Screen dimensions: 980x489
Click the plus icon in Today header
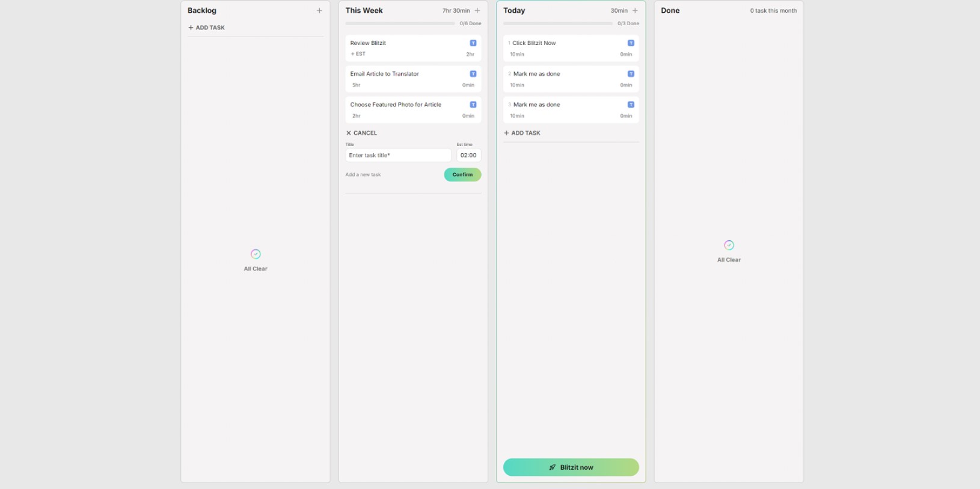pos(635,11)
